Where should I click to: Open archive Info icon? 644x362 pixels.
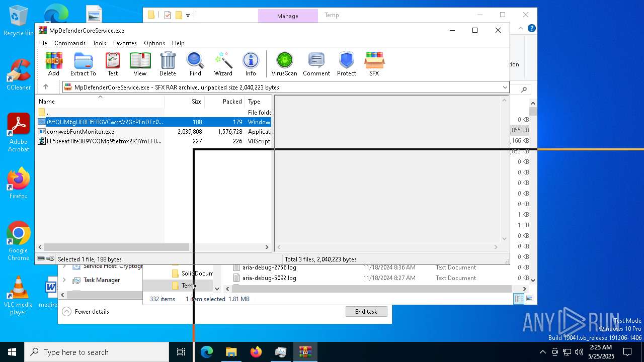pos(251,64)
